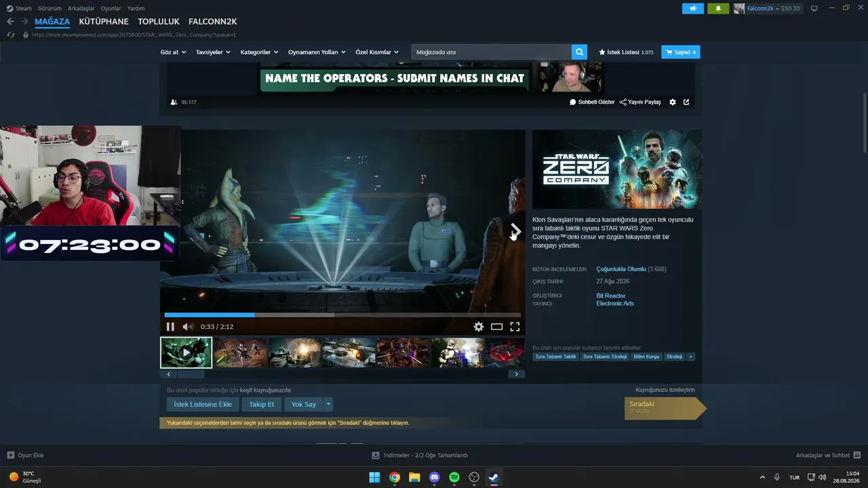Go forward with the Steam forward arrow
868x488 pixels.
tap(24, 22)
